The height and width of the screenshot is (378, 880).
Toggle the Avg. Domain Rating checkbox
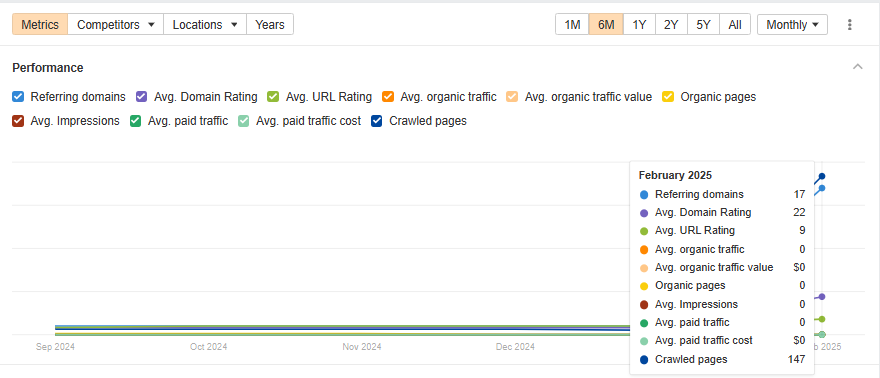tap(141, 96)
